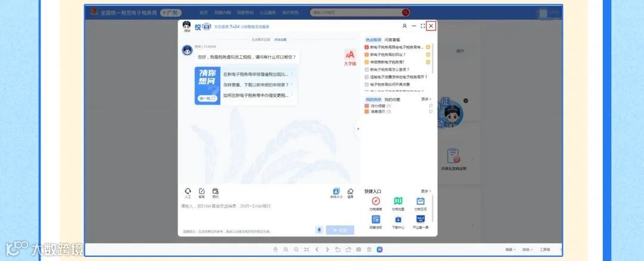Screen dimensions: 644x261
Task: Click the top bar search input field
Action: click(x=355, y=13)
